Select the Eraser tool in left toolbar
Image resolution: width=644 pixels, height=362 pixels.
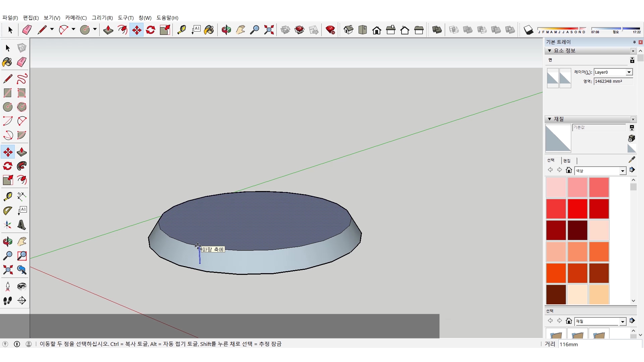click(22, 62)
